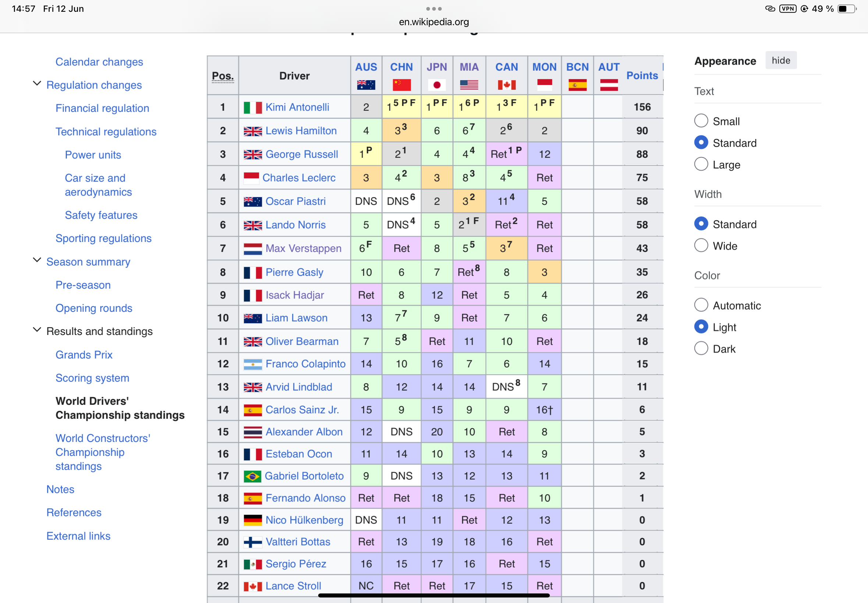Select the Standard text size option
868x603 pixels.
(x=701, y=142)
